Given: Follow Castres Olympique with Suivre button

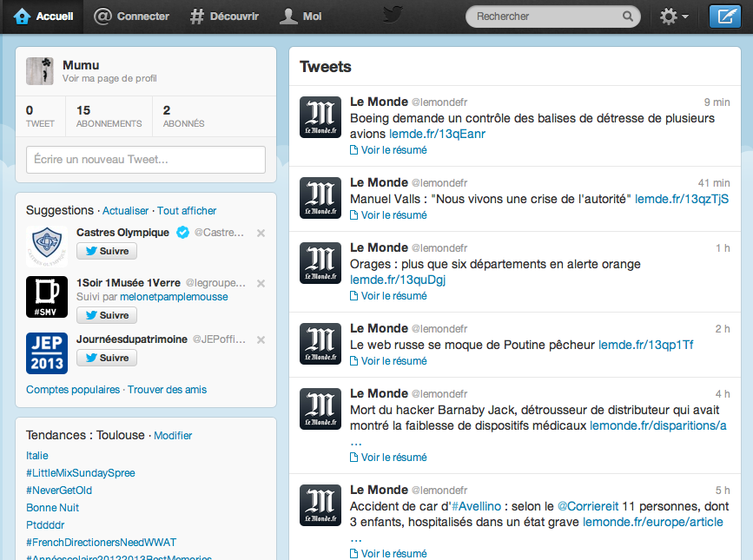Looking at the screenshot, I should pos(107,251).
